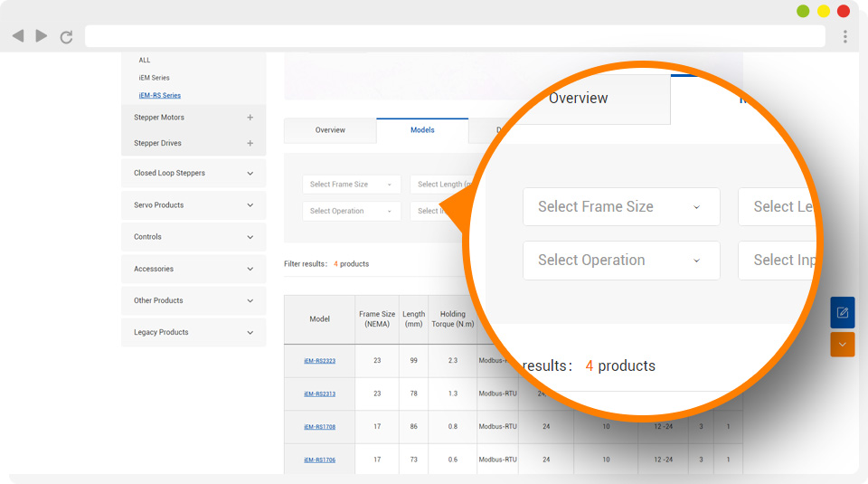This screenshot has height=484, width=868.
Task: Click the browser address bar
Action: (455, 36)
